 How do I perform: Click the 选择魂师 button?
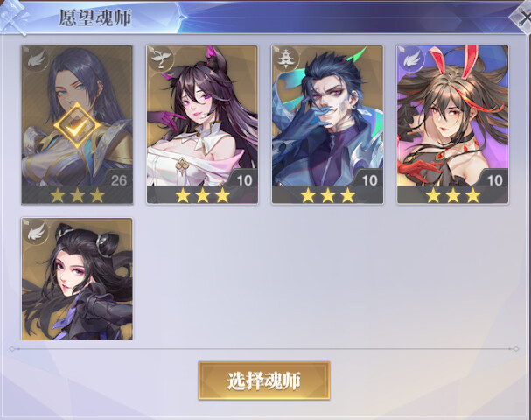(x=264, y=381)
